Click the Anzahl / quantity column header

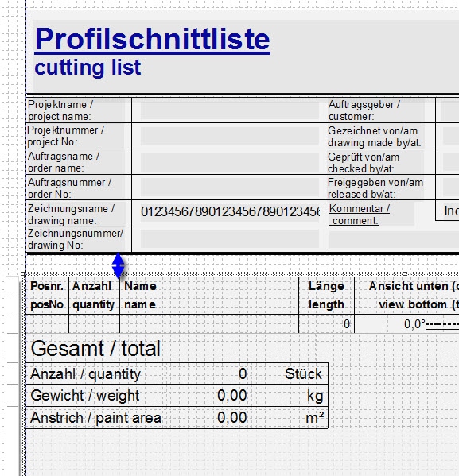(94, 295)
